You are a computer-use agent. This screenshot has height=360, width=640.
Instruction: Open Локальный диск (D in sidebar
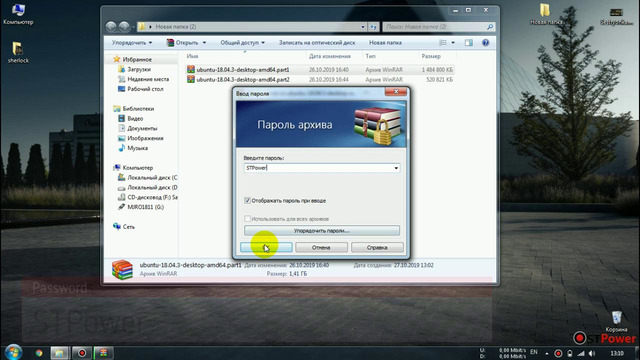152,187
